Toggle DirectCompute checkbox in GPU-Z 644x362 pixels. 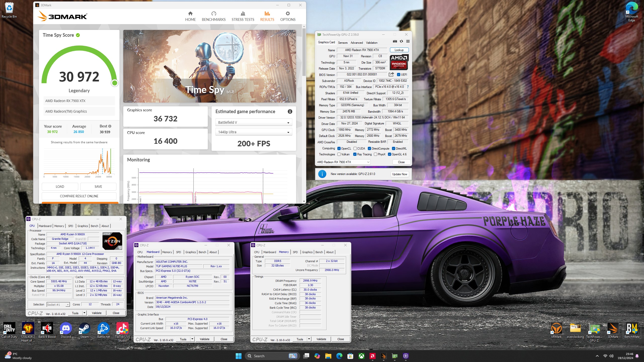coord(369,149)
